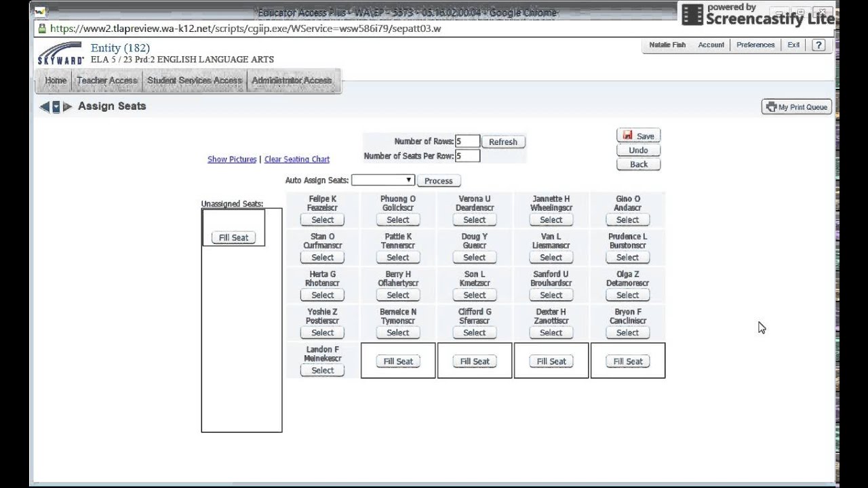
Task: Select Landon F Meinekescr's seat
Action: coord(322,371)
